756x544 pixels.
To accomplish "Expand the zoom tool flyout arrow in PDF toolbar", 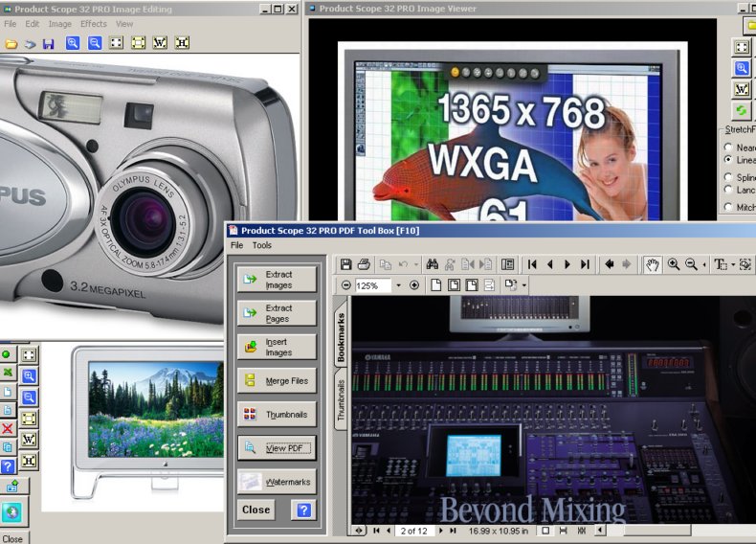I will (704, 264).
